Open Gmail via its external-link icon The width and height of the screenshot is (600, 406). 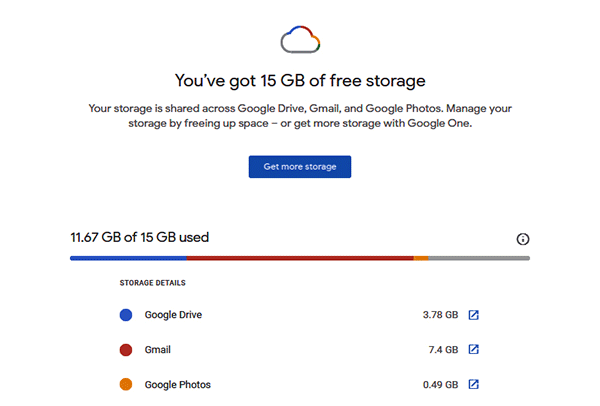tap(475, 350)
